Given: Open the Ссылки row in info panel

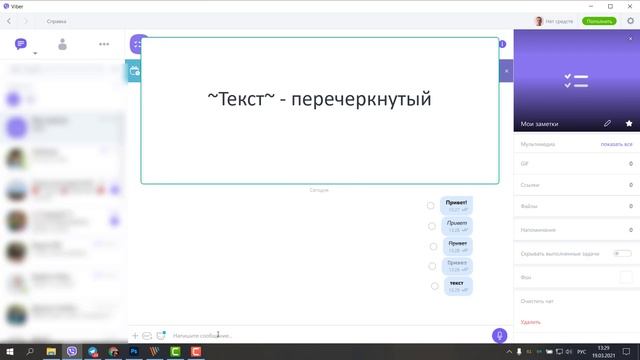Looking at the screenshot, I should (x=576, y=185).
